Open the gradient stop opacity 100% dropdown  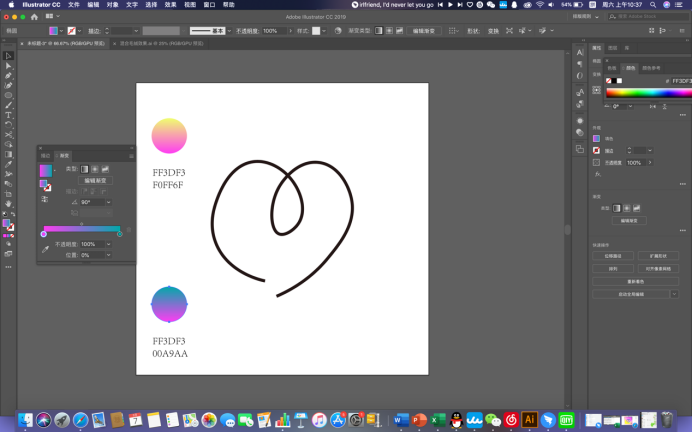coord(109,244)
